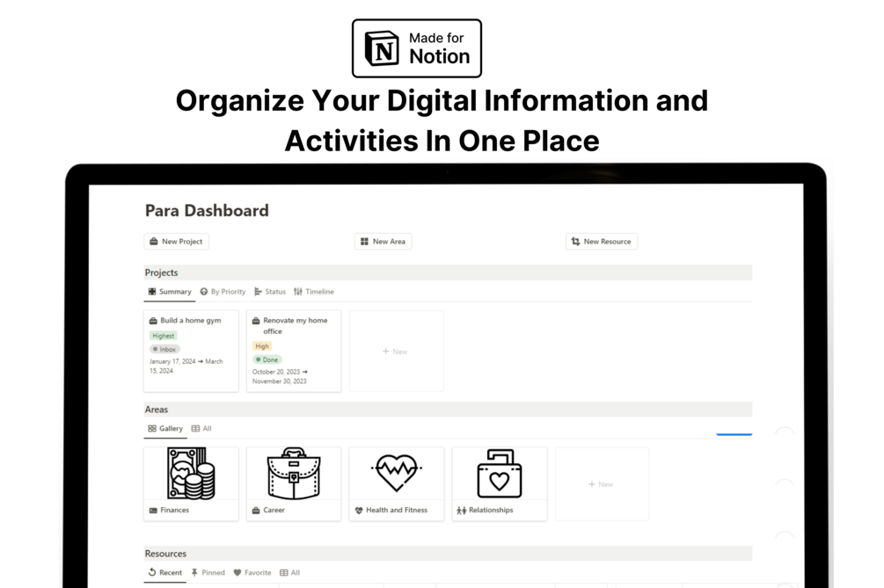Click the Pinned tab's pin icon

point(194,573)
